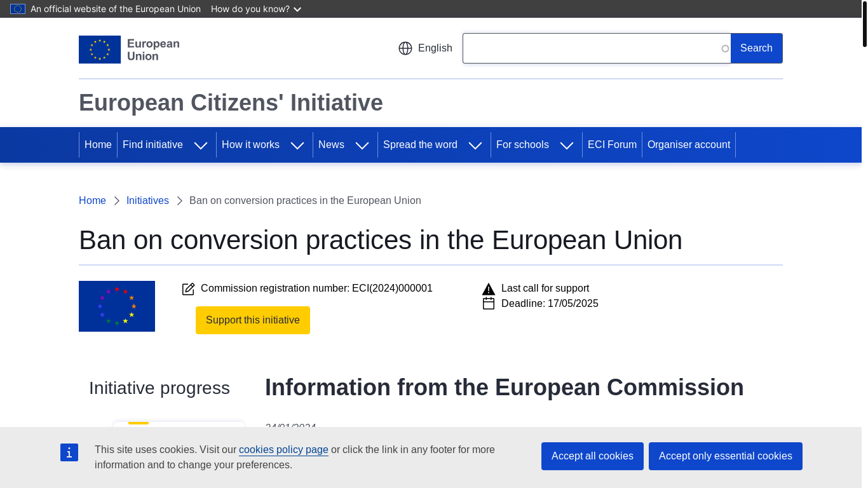The height and width of the screenshot is (488, 868).
Task: Focus the site search input field
Action: [597, 48]
